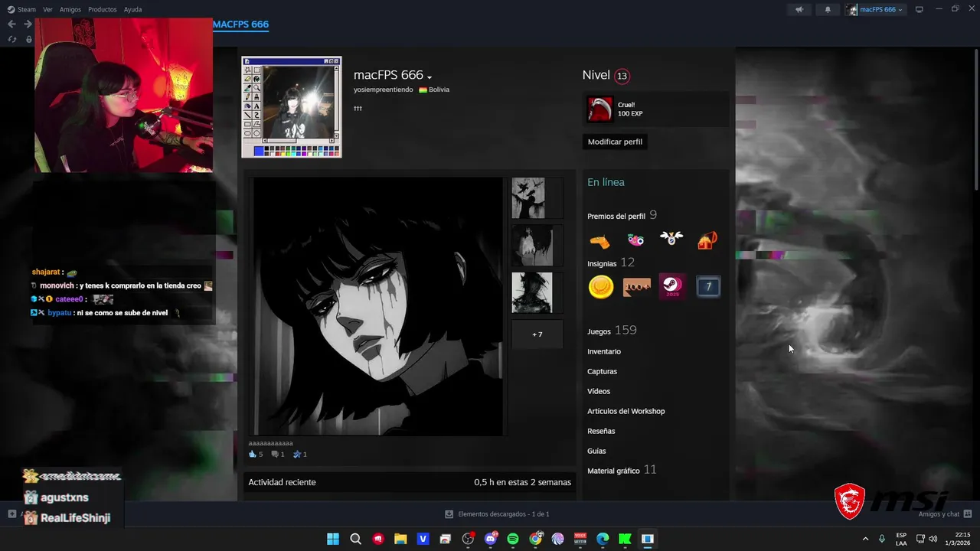Go back with the Steam back arrow
This screenshot has width=980, height=551.
click(x=11, y=24)
